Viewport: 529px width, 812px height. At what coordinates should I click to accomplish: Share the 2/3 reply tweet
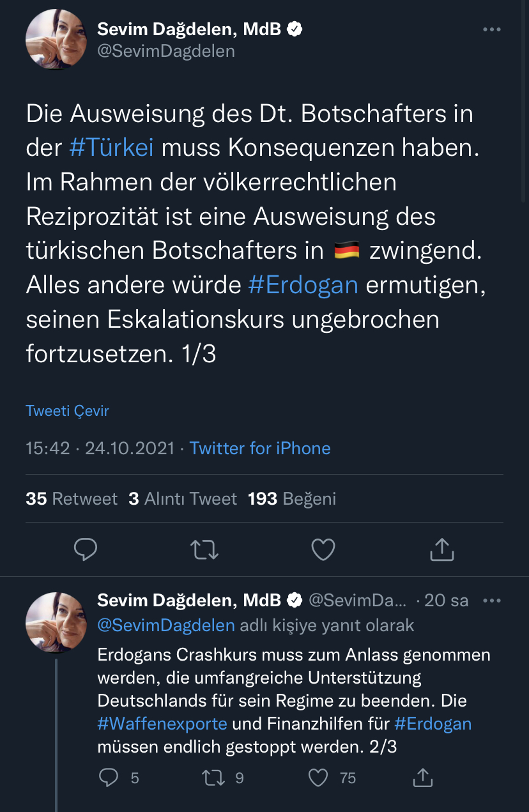coord(422,777)
